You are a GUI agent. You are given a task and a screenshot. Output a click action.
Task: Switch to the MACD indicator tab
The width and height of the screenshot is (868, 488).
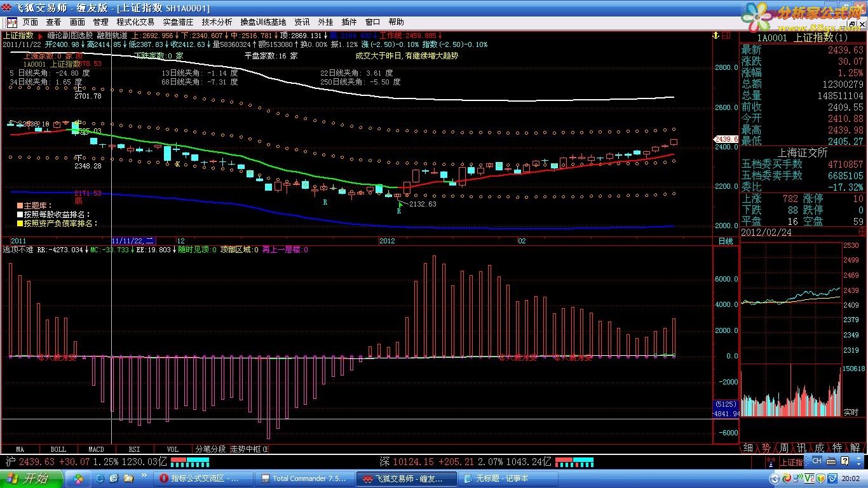click(x=96, y=449)
